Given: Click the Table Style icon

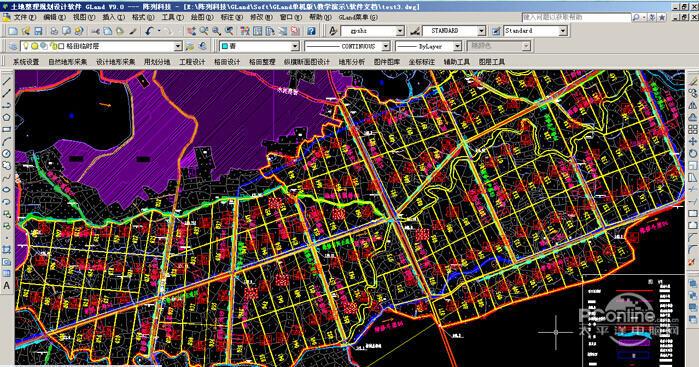Looking at the screenshot, I should [496, 31].
